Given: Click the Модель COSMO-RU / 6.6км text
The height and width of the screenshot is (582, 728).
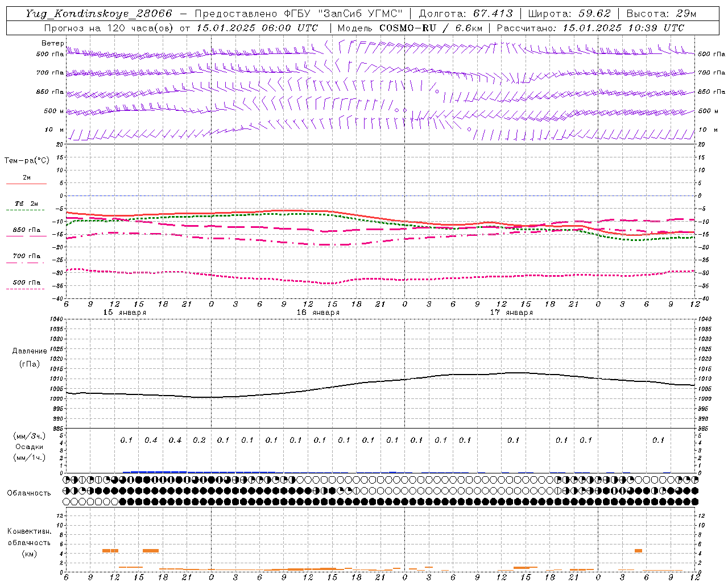Looking at the screenshot, I should click(409, 28).
